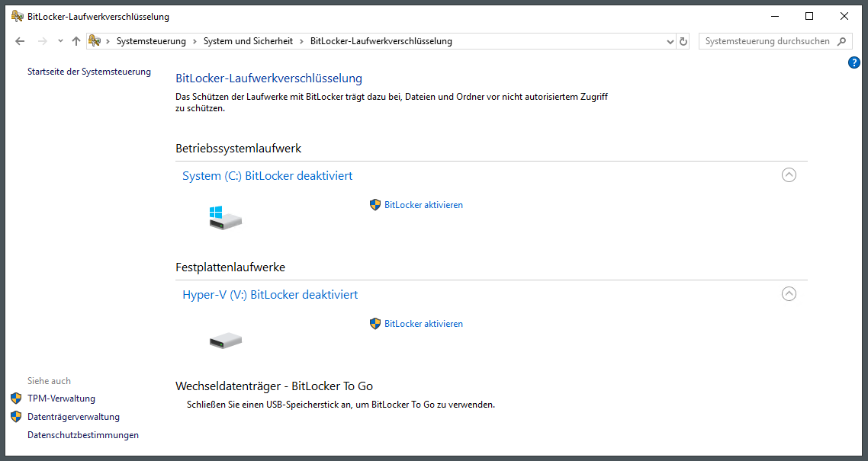
Task: Click the search magnifier icon
Action: tap(842, 41)
